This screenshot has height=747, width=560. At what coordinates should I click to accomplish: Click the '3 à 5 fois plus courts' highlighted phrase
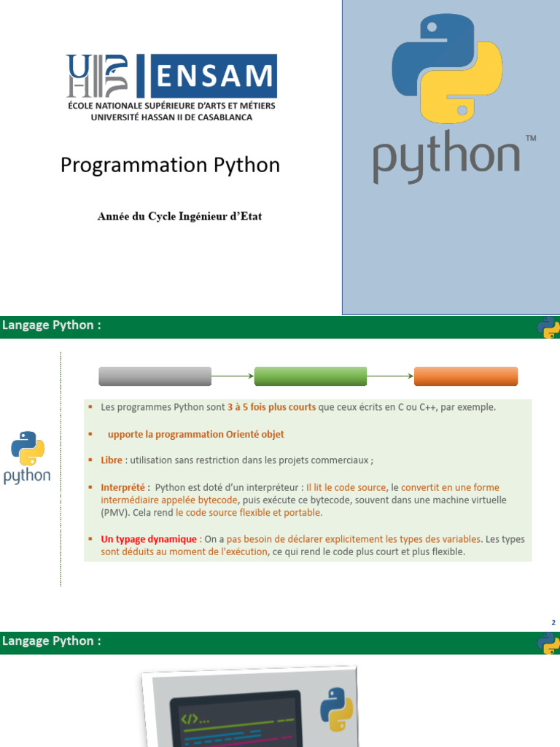pos(271,407)
